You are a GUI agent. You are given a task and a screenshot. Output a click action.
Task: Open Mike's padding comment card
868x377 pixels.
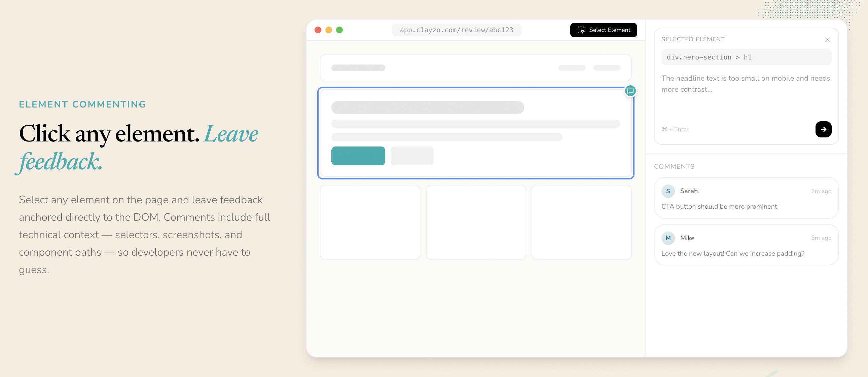(746, 253)
